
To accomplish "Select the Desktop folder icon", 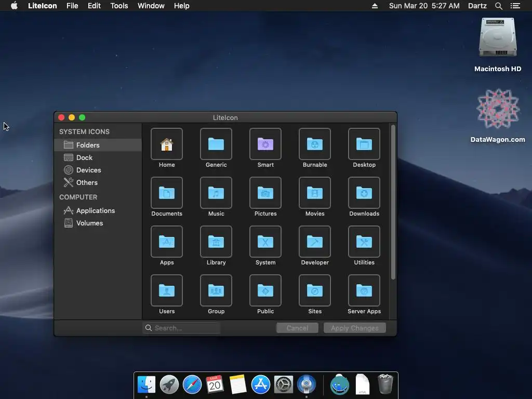I will 364,144.
